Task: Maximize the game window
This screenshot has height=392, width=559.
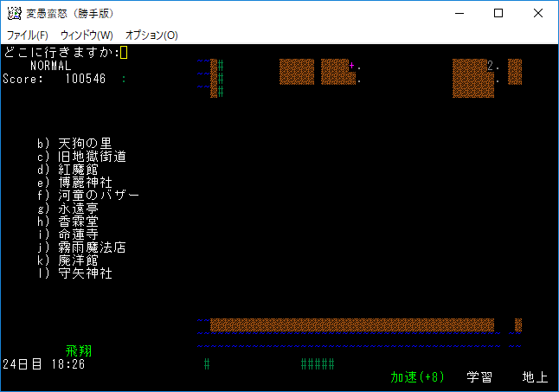Action: (x=498, y=13)
